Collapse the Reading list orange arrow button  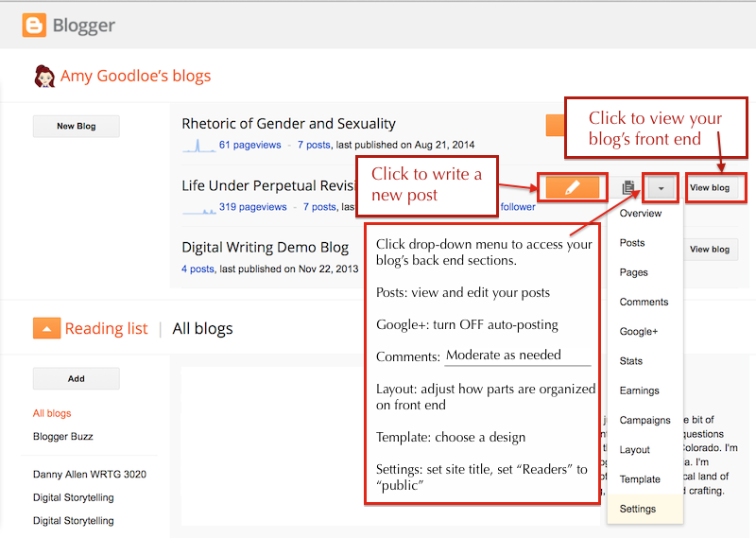(x=46, y=328)
